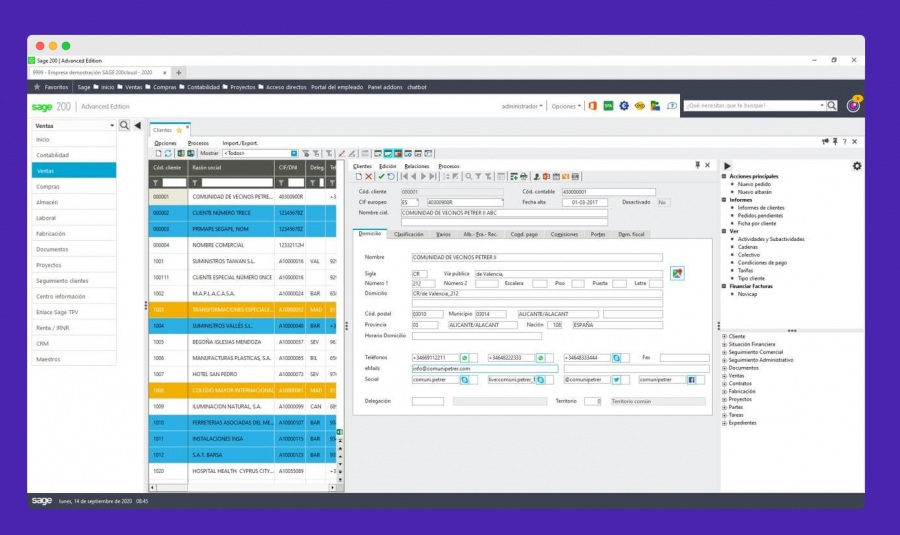Open the Favoritos item in the top menu bar
The height and width of the screenshot is (535, 900).
51,87
